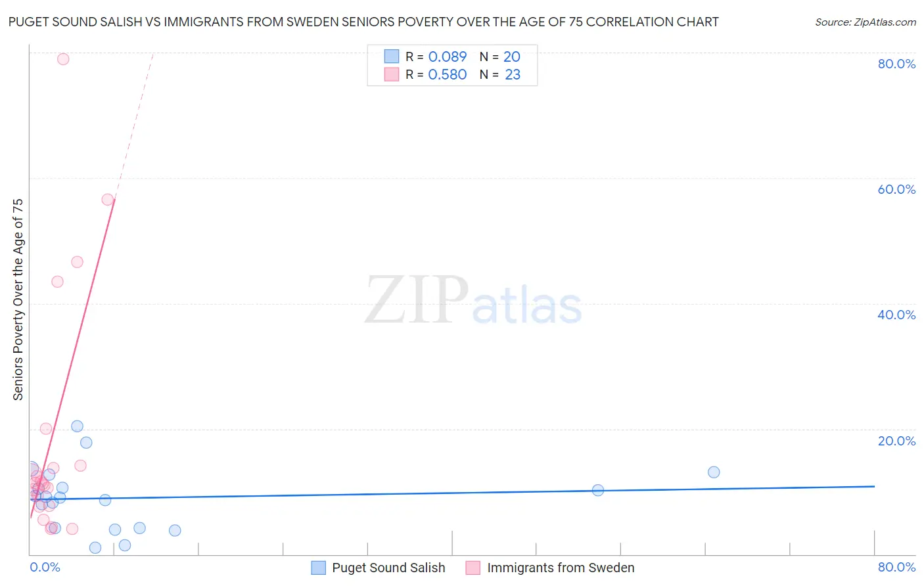Click the blue swatch beside R = 0.089

(392, 56)
